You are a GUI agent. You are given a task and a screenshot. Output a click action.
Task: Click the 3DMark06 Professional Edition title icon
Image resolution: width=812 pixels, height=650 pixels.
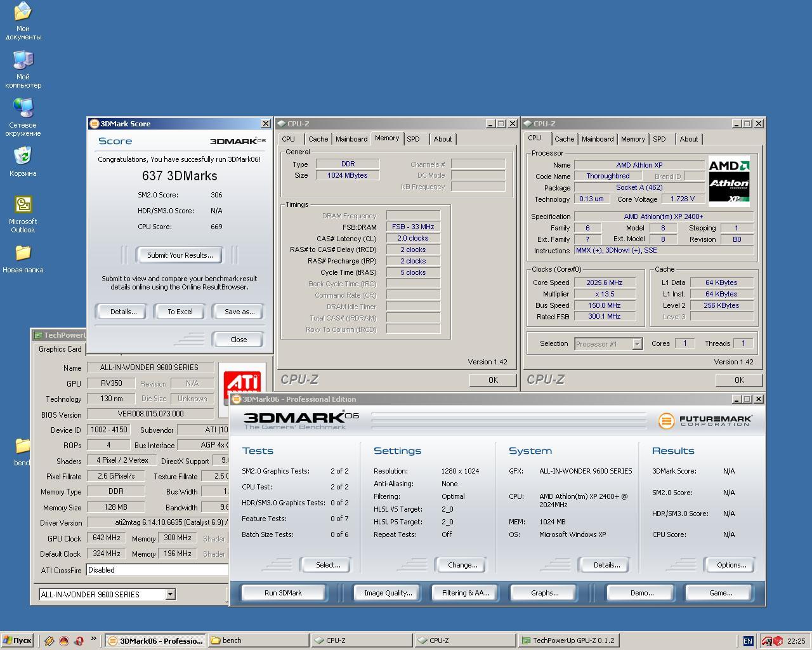pyautogui.click(x=236, y=399)
